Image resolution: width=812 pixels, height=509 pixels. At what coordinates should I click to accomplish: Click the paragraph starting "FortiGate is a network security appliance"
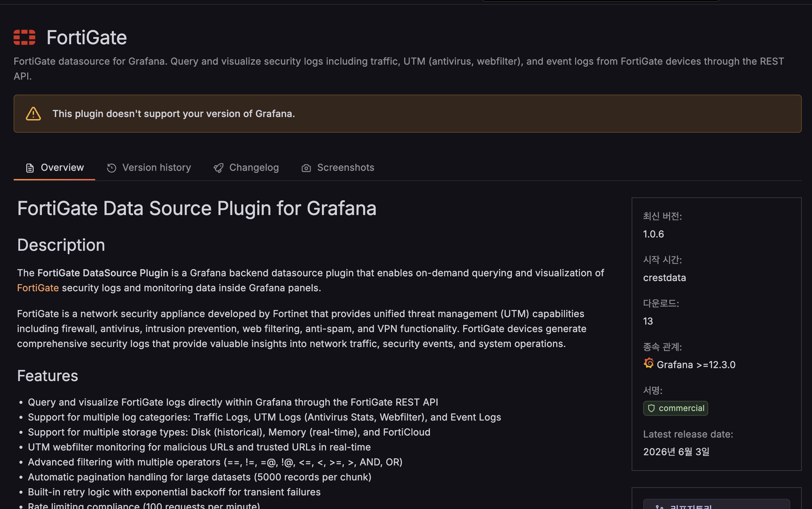pyautogui.click(x=302, y=329)
